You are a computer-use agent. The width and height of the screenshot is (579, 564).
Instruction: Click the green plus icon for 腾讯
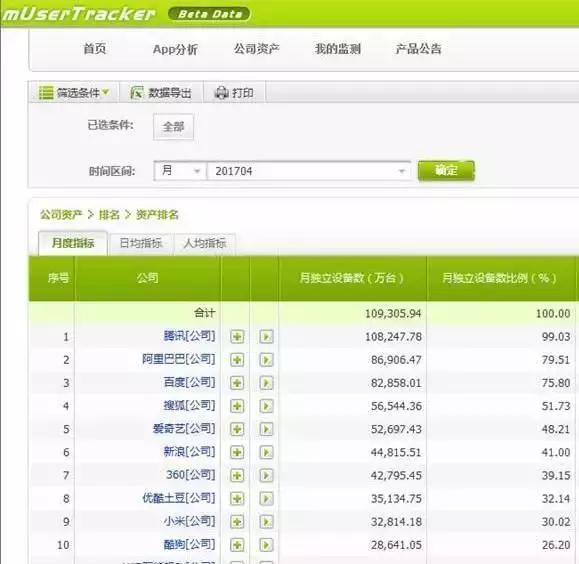click(237, 336)
